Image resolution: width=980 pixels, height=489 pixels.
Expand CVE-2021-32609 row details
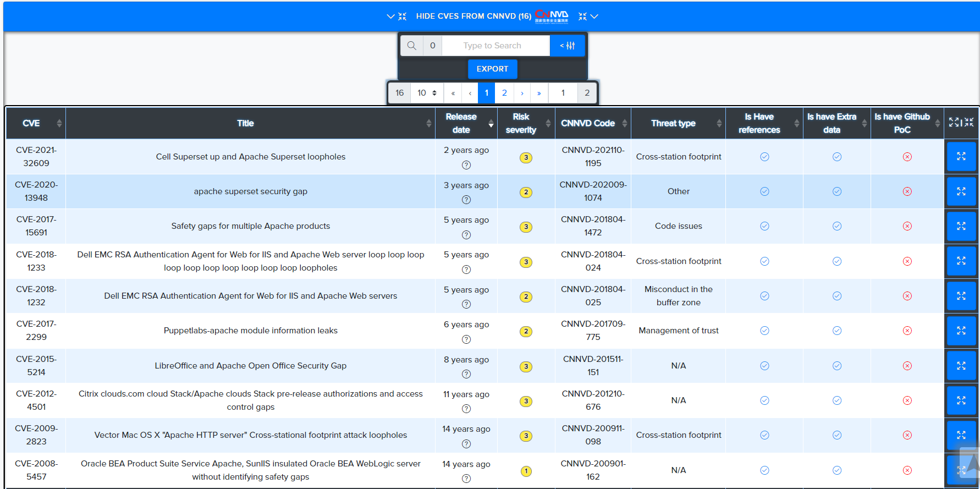pyautogui.click(x=961, y=156)
